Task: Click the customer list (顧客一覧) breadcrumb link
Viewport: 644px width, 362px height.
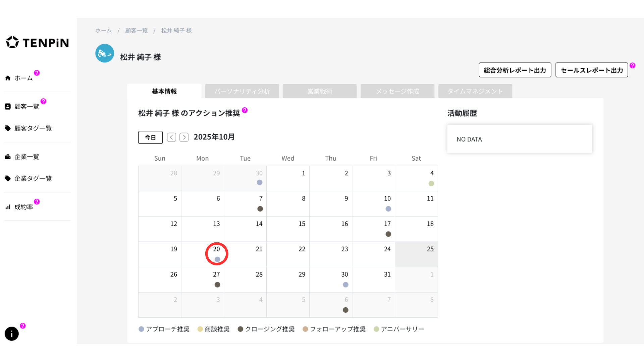Action: coord(136,31)
